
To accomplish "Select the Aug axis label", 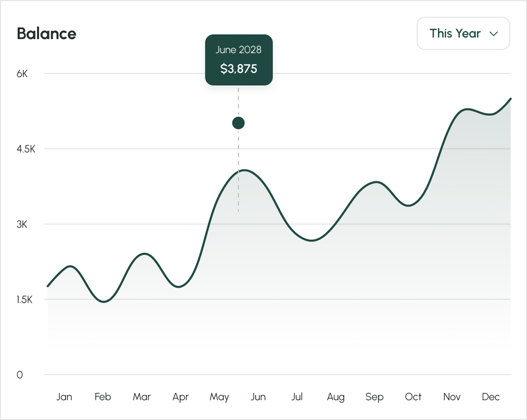I will point(335,397).
